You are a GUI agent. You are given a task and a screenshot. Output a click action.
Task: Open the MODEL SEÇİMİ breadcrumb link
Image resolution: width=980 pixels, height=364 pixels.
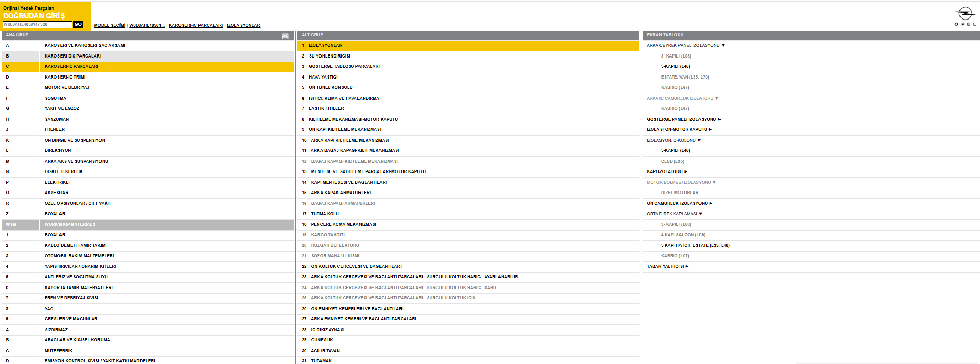[x=110, y=25]
